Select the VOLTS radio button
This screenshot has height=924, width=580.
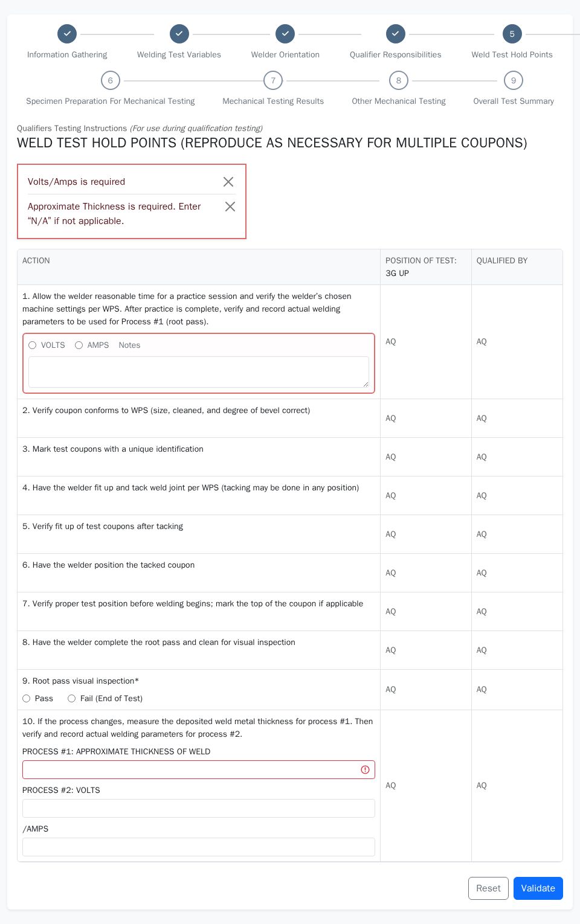33,345
